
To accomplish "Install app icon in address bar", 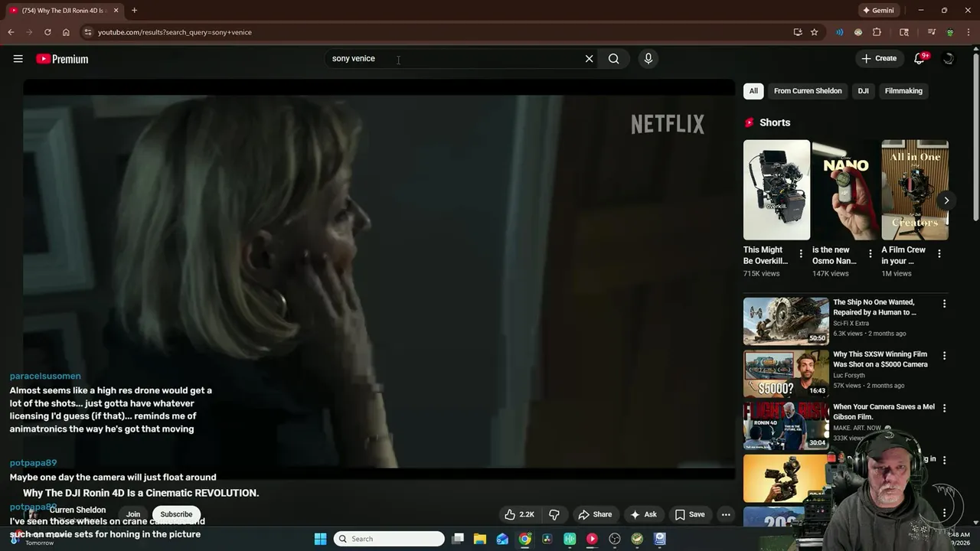I will tap(798, 32).
